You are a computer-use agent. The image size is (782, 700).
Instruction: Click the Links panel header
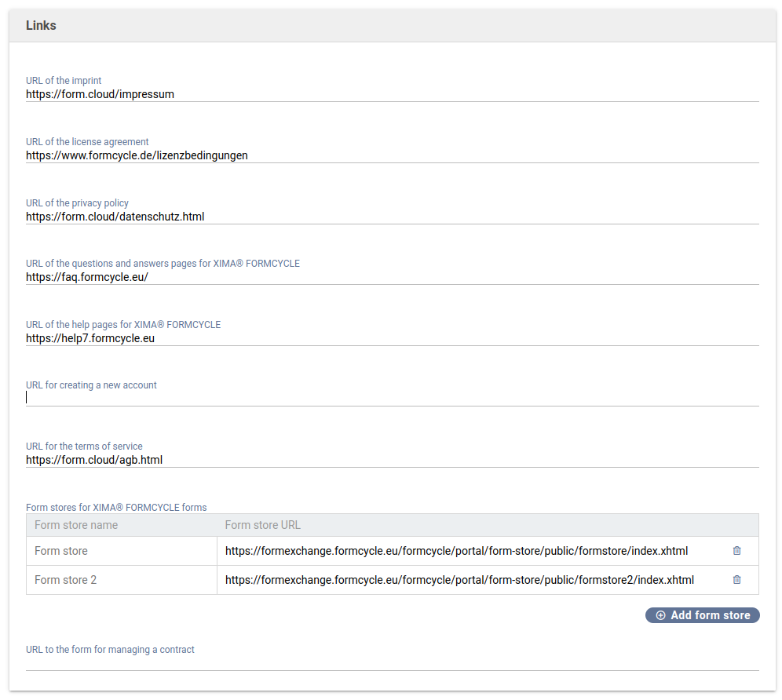(41, 25)
